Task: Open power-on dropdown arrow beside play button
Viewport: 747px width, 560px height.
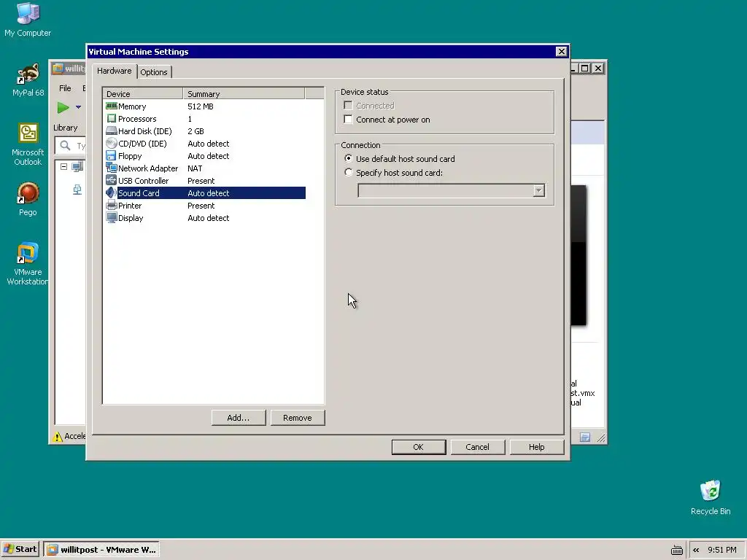Action: click(78, 108)
